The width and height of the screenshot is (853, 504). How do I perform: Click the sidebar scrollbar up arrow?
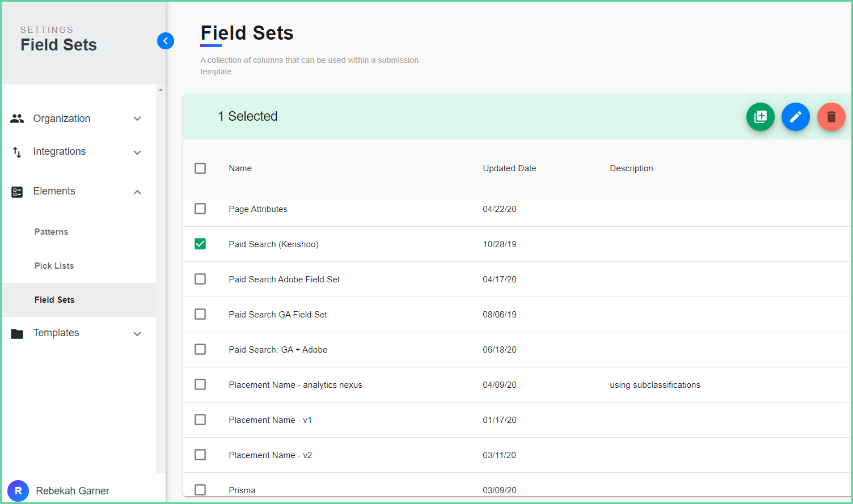[161, 90]
